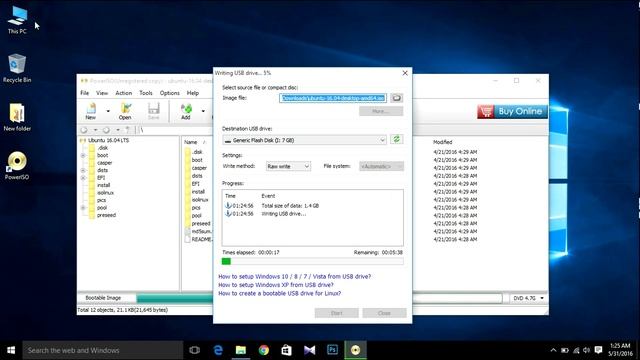Click the Save toolbar icon in PowerISO
The width and height of the screenshot is (640, 360).
pyautogui.click(x=153, y=111)
